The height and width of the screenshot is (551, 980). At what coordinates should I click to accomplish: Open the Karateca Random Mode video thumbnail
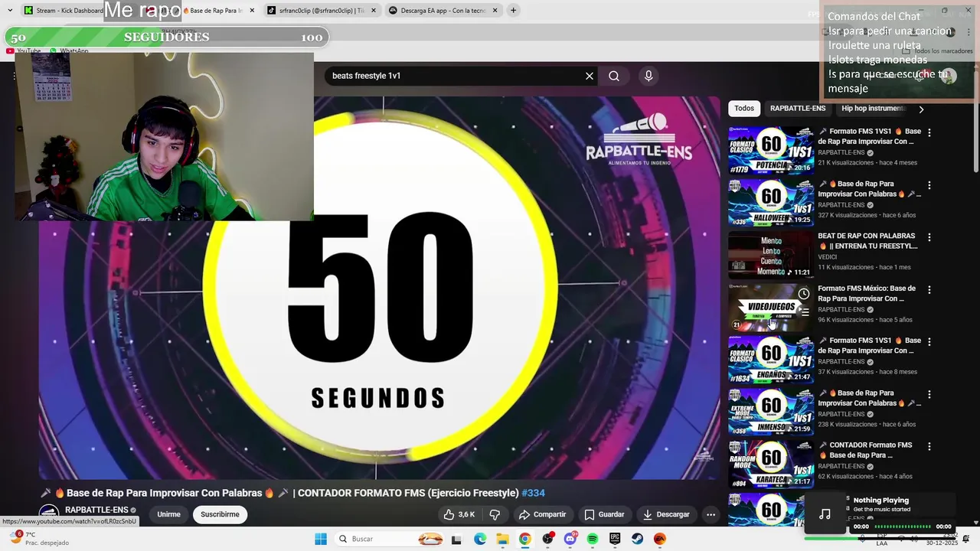[770, 464]
